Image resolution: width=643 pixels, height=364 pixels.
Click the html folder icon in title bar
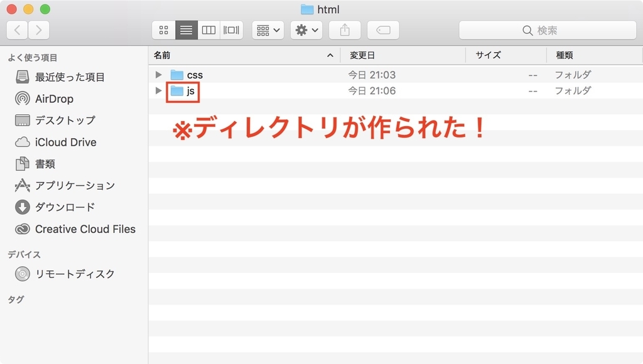point(306,9)
